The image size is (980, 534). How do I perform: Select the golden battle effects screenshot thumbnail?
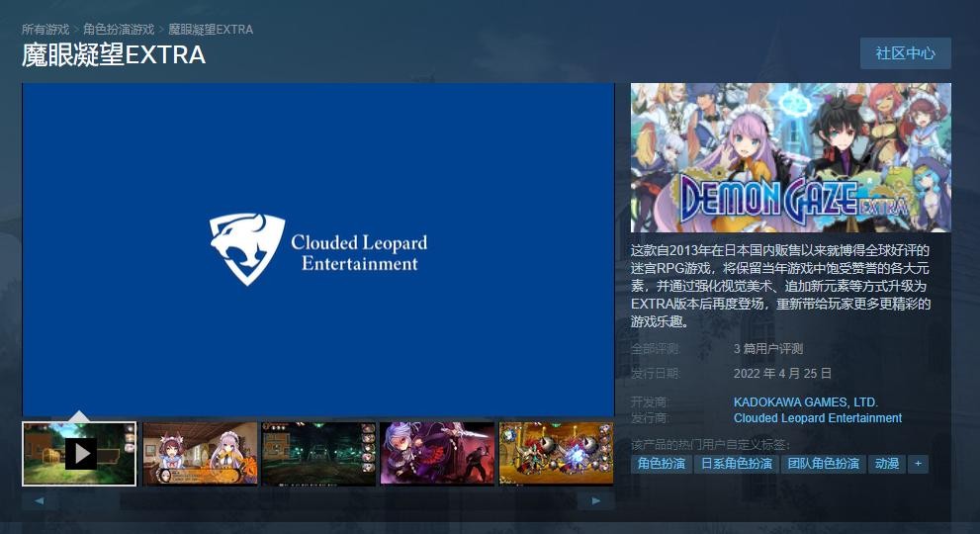pos(556,453)
